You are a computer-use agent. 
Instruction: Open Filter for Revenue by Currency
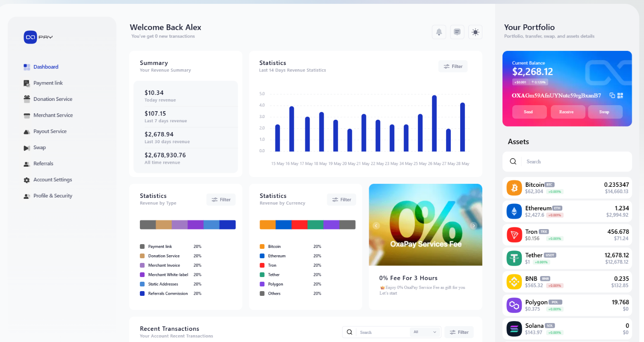(341, 200)
